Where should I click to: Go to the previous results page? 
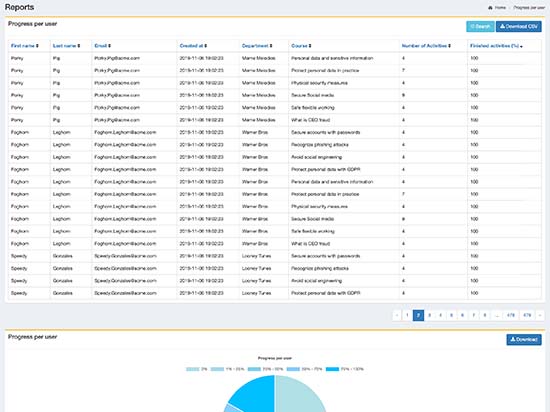tap(397, 315)
